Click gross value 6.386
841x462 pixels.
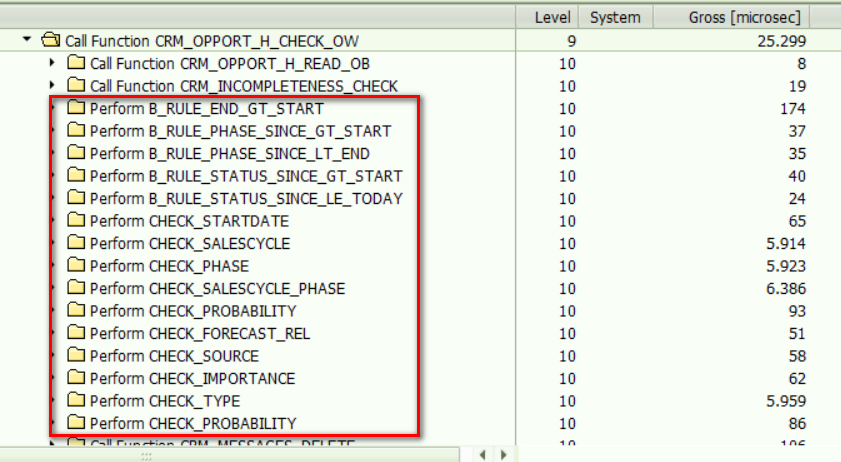pos(786,289)
